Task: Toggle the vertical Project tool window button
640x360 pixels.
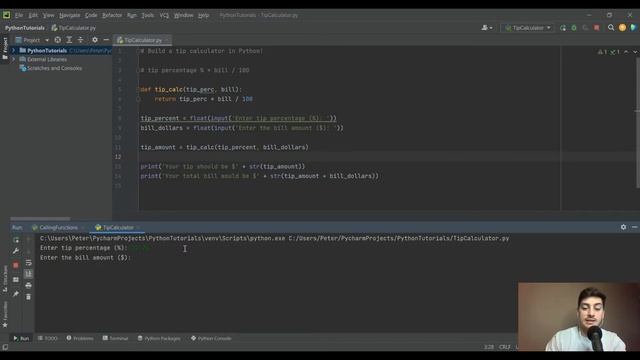Action: click(5, 48)
